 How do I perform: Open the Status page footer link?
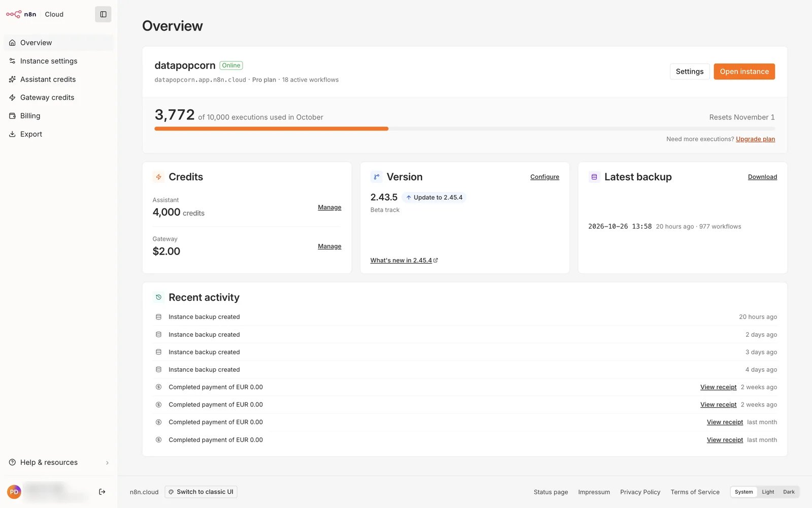551,492
